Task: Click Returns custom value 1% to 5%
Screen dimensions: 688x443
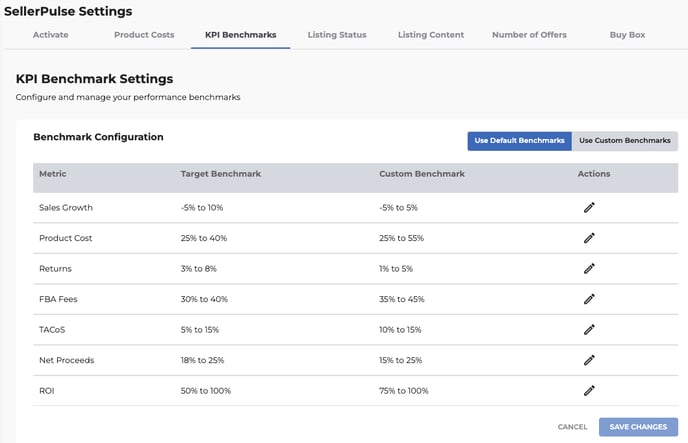Action: tap(396, 268)
